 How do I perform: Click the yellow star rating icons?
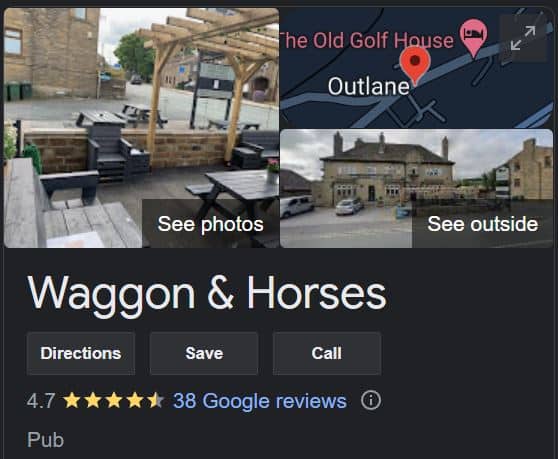point(114,401)
